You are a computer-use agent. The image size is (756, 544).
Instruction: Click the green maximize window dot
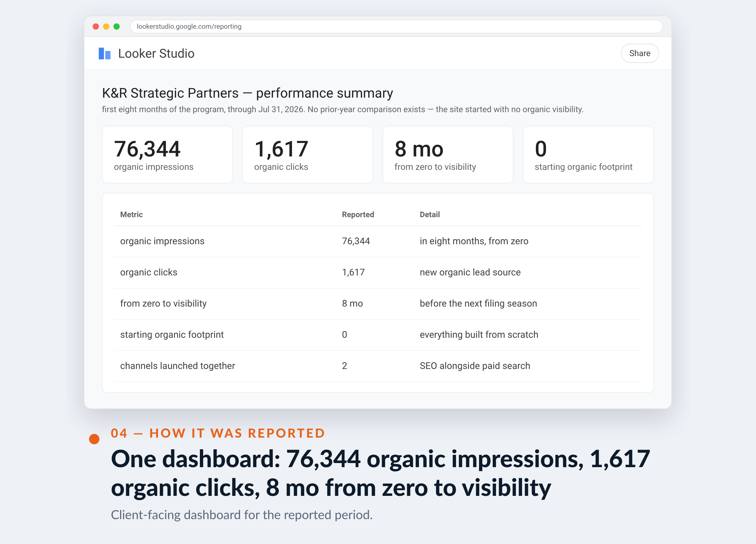tap(116, 26)
